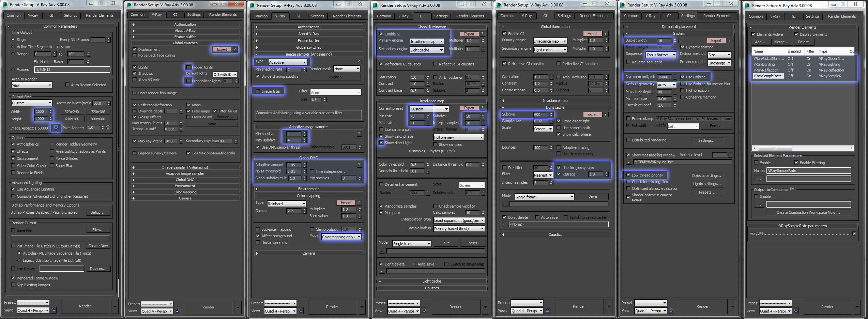The height and width of the screenshot is (319, 868).
Task: Click the Reset button for the irradiance map
Action: [x=472, y=243]
